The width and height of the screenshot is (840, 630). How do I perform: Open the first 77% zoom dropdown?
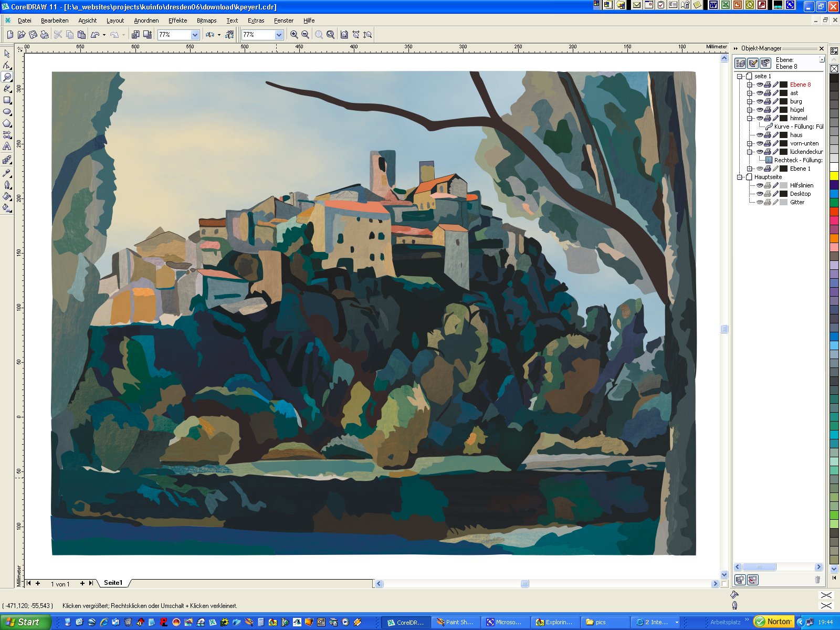tap(195, 35)
